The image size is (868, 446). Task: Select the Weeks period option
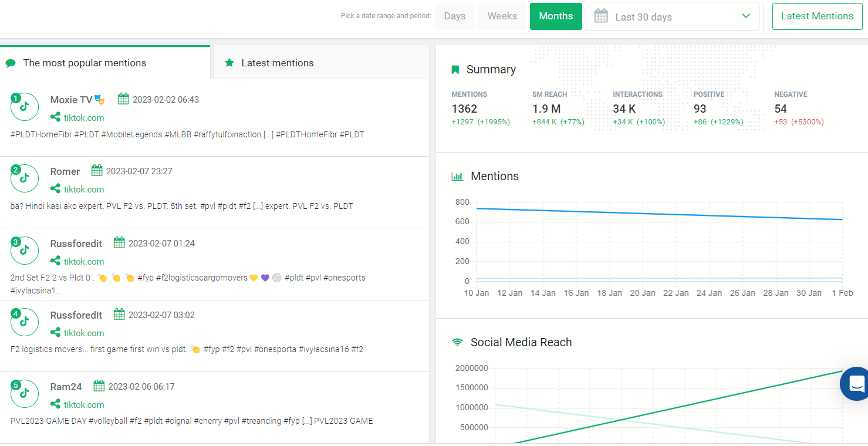point(502,16)
